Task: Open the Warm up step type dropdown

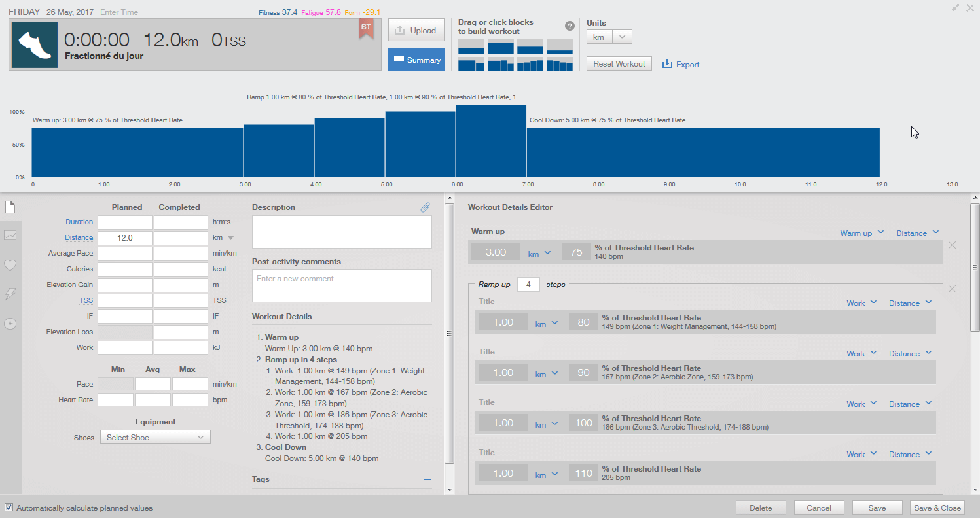Action: (862, 233)
